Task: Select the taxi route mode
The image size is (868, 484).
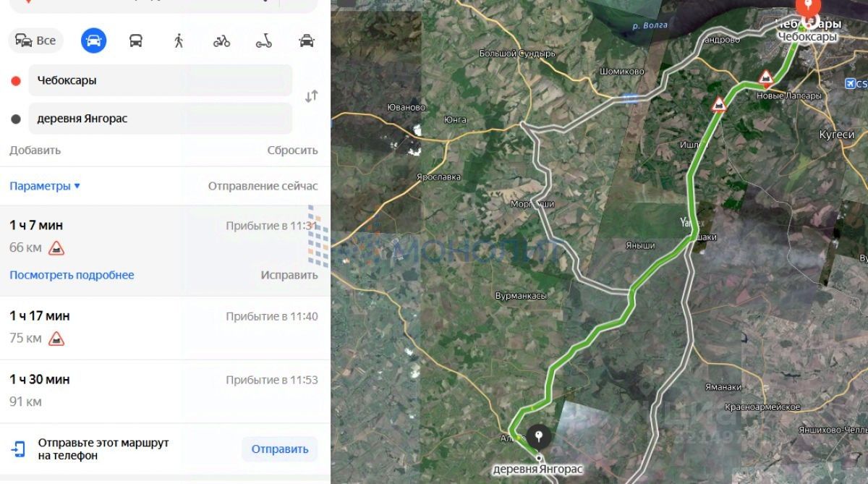Action: click(307, 41)
